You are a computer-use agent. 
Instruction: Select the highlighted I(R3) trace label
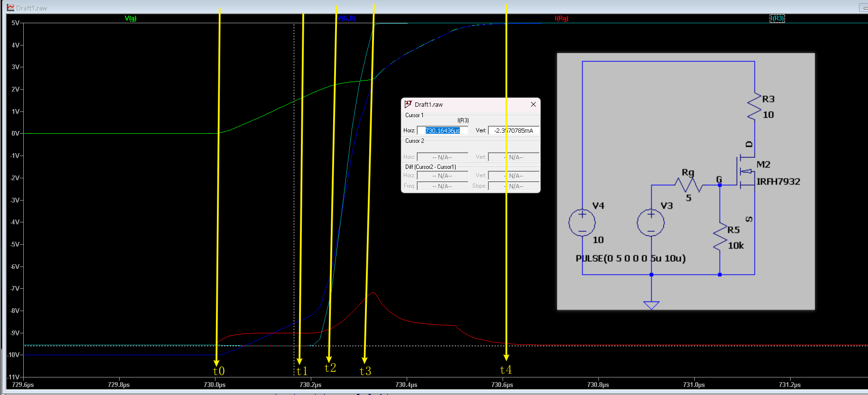tap(777, 18)
